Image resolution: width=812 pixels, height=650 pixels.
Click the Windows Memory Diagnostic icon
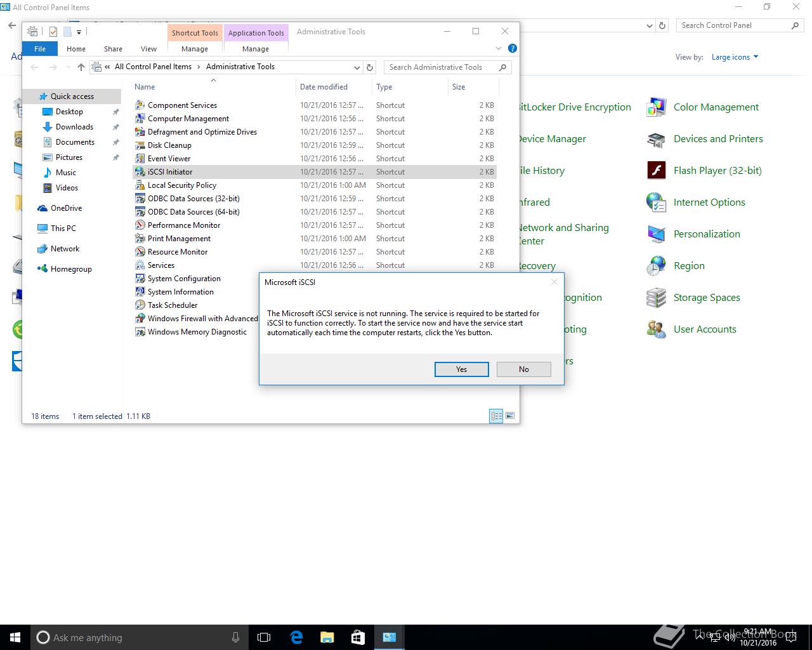(140, 332)
